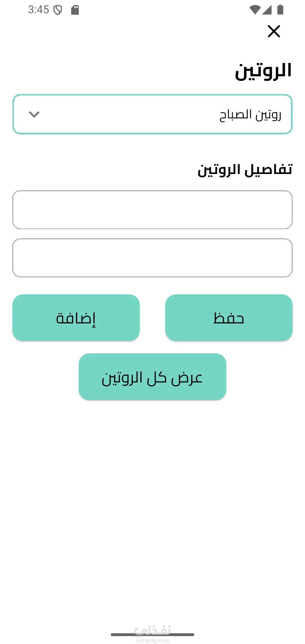Expand the routine dropdown chevron arrow
The width and height of the screenshot is (305, 644).
[x=34, y=114]
